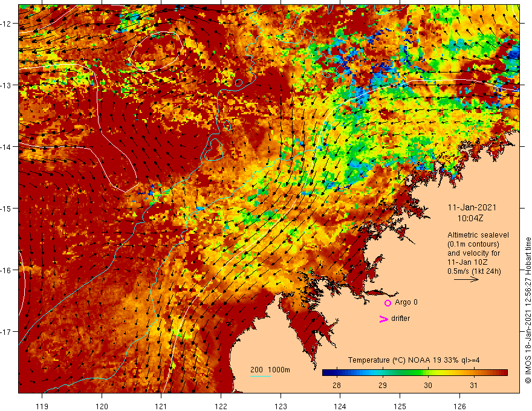The width and height of the screenshot is (532, 411).
Task: Click longitude axis label 121
Action: (x=161, y=406)
